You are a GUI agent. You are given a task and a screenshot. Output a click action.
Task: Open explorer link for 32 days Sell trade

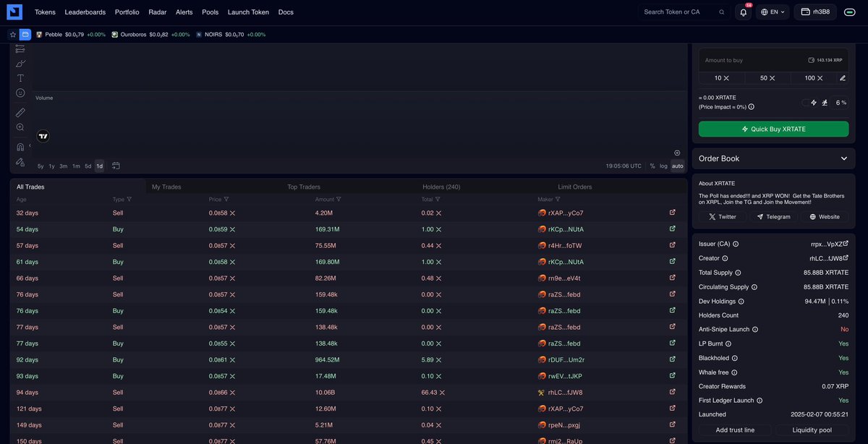click(673, 213)
